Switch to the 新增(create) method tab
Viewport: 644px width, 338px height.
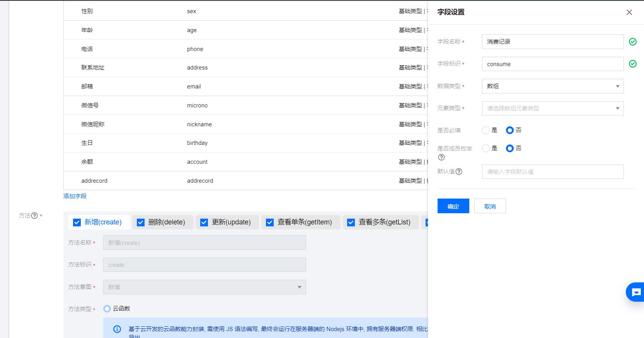point(99,222)
